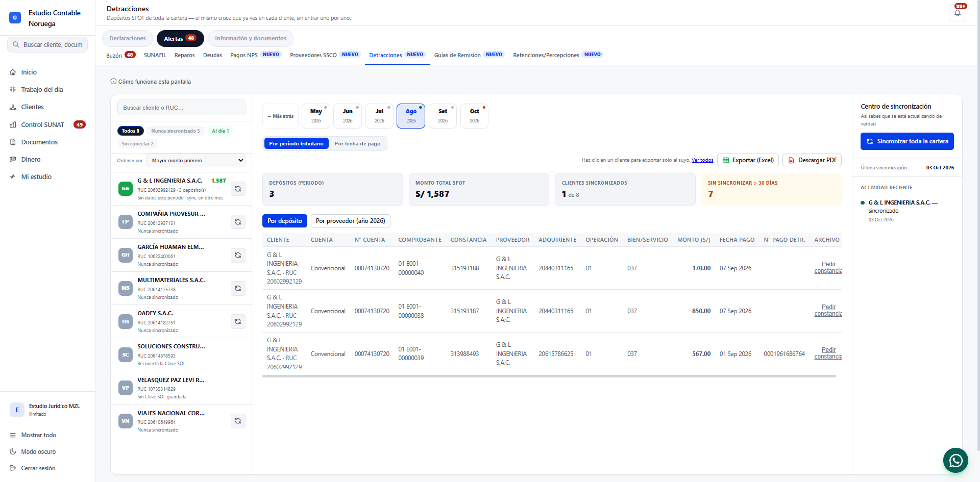
Task: Sync G & L INGENIERIA S.A.C. refresh icon
Action: (238, 189)
